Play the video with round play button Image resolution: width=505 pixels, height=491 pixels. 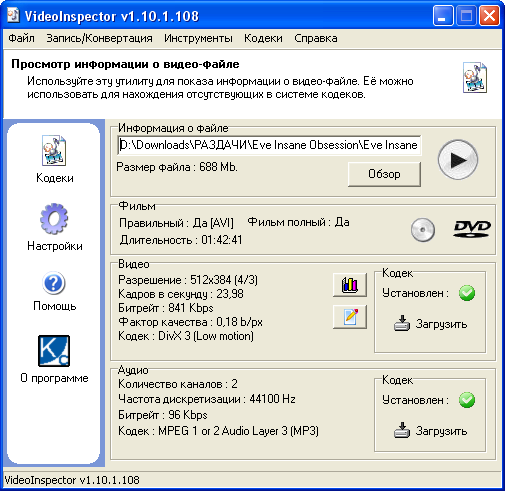pyautogui.click(x=458, y=160)
